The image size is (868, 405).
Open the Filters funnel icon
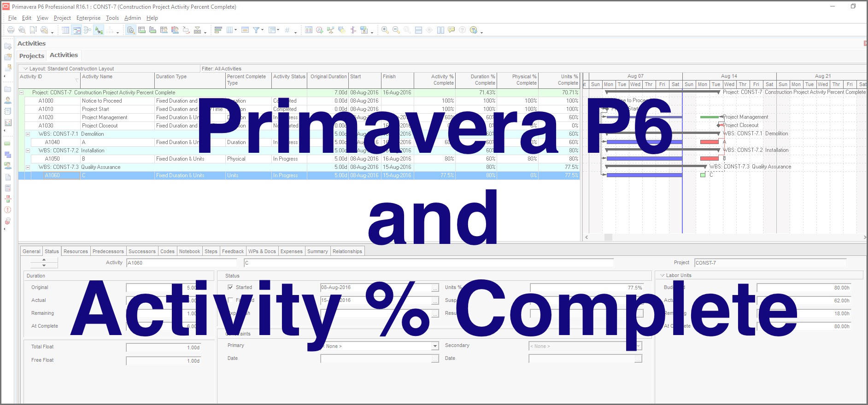[x=256, y=30]
